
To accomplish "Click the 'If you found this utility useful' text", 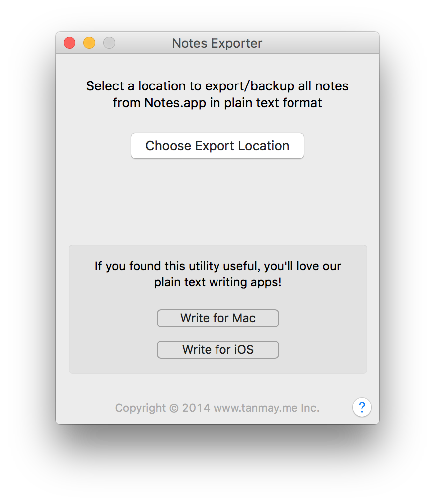I will (217, 274).
